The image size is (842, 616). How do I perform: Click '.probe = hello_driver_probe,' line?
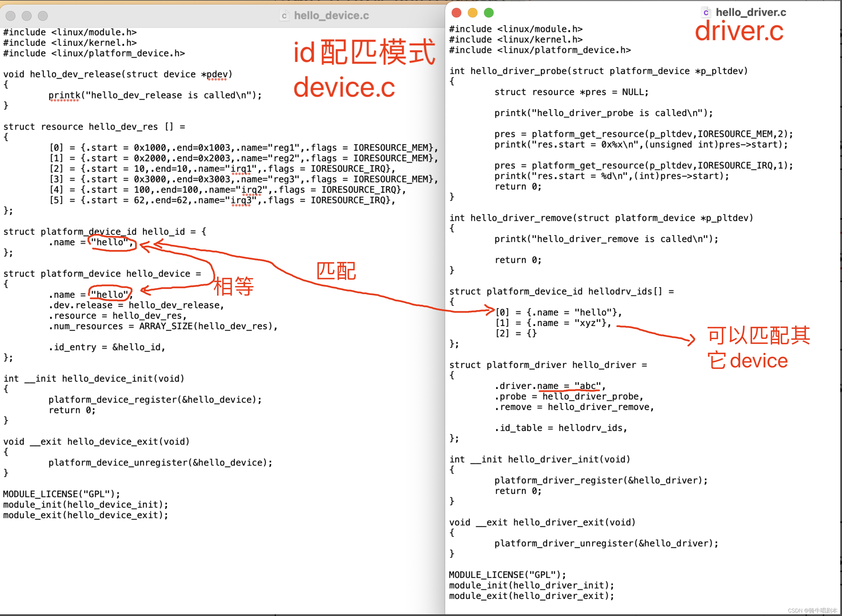(569, 396)
